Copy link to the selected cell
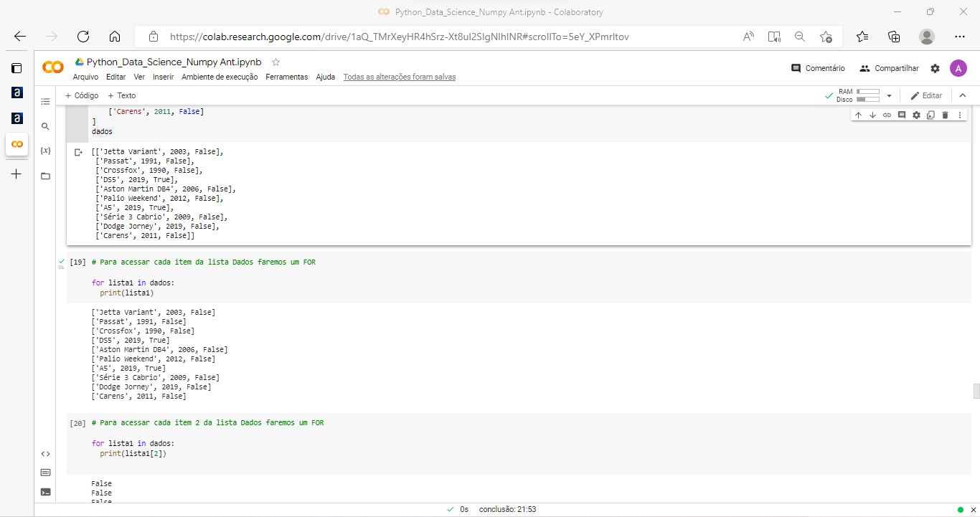This screenshot has height=517, width=980. 887,115
